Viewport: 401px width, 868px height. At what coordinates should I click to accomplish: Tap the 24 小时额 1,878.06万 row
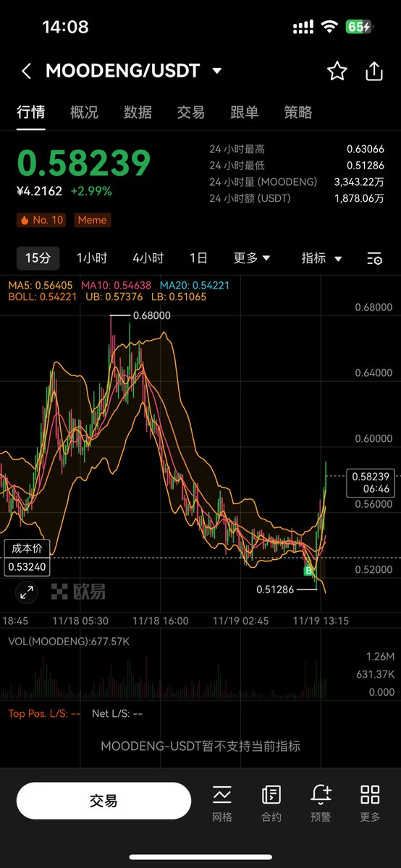[x=297, y=198]
